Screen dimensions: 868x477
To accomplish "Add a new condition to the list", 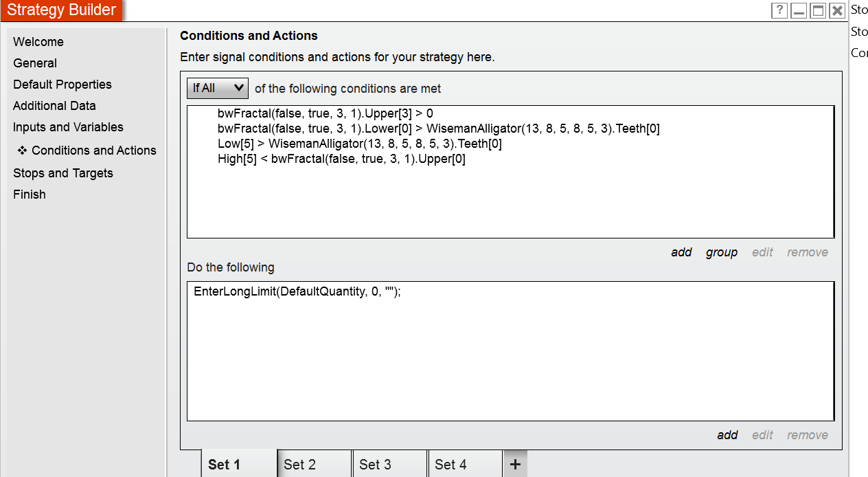I will coord(681,252).
